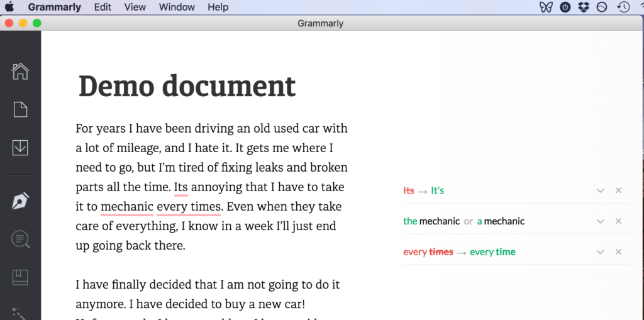Choose the 'a mechanic' correction
The width and height of the screenshot is (644, 320).
click(501, 221)
